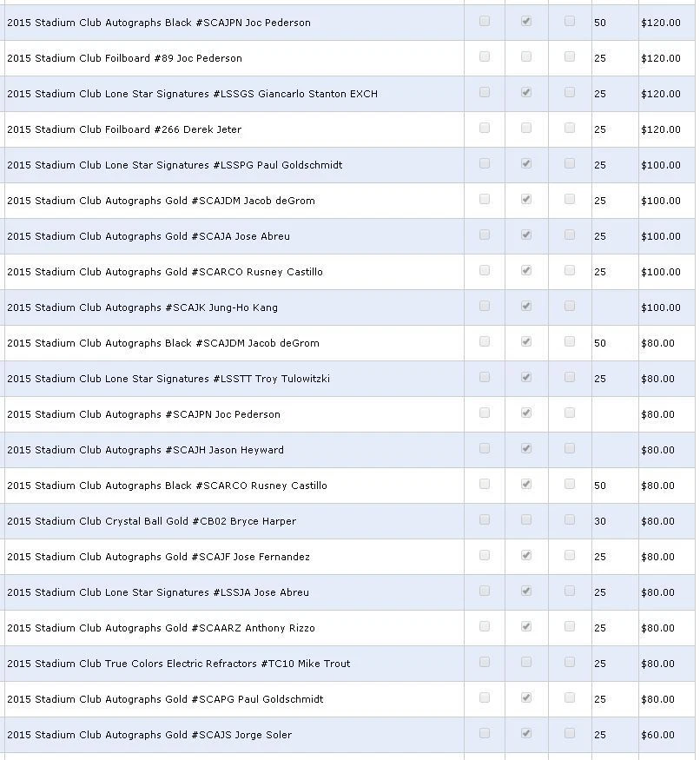Select the Autographs Gold #SCARCO Rusney Castillo row
This screenshot has width=700, height=760.
[x=165, y=272]
